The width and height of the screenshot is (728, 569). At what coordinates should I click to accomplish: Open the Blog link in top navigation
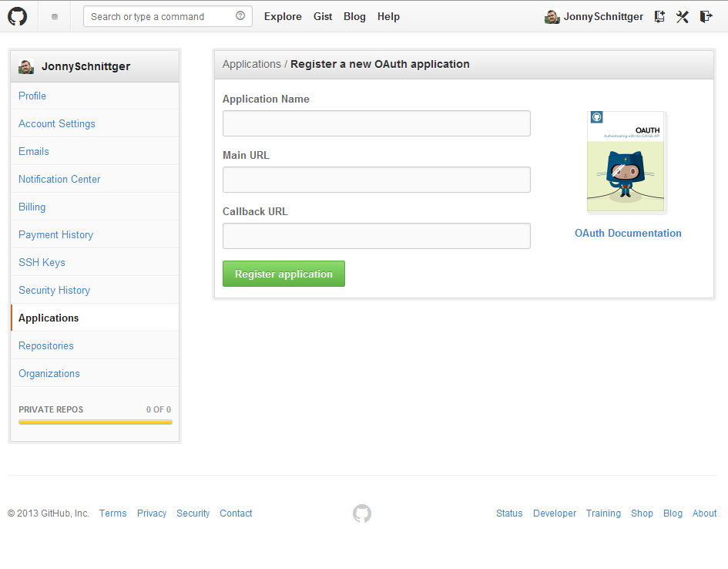354,17
